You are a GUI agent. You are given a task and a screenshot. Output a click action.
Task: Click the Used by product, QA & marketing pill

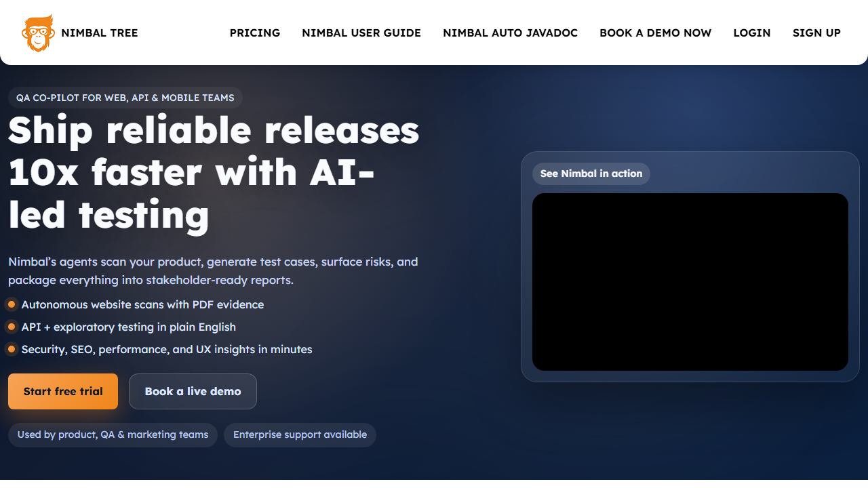click(x=113, y=434)
